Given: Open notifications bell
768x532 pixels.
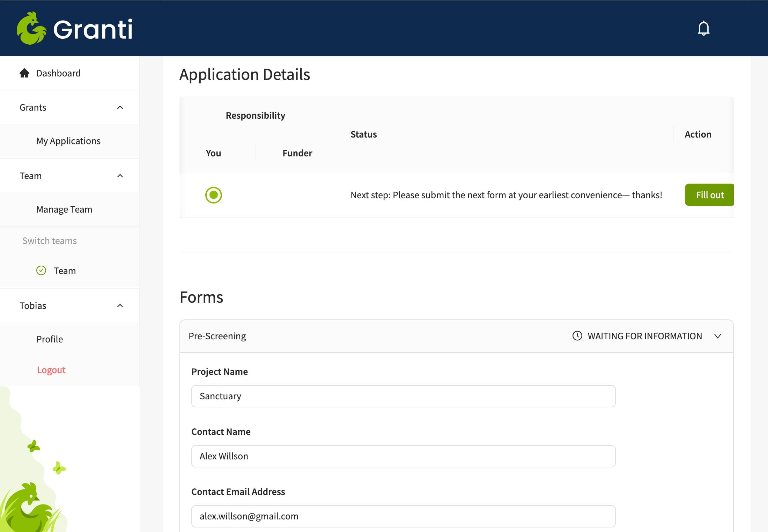Looking at the screenshot, I should [703, 28].
